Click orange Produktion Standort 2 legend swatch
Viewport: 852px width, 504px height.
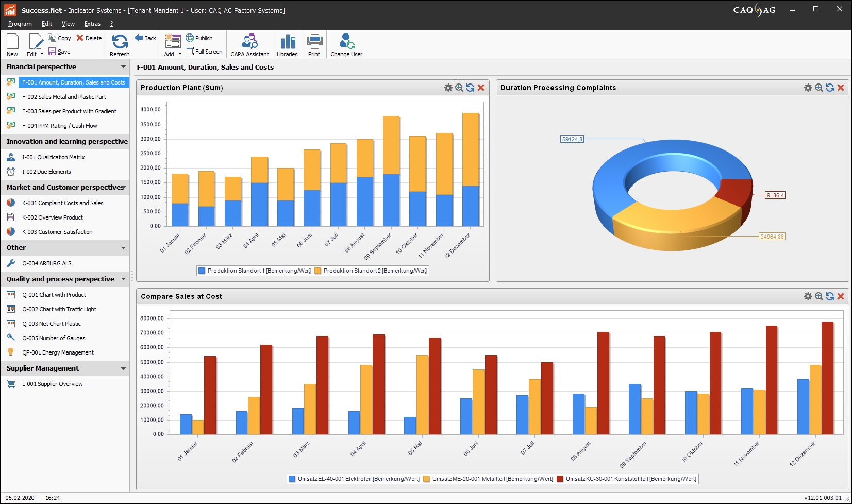coord(318,271)
